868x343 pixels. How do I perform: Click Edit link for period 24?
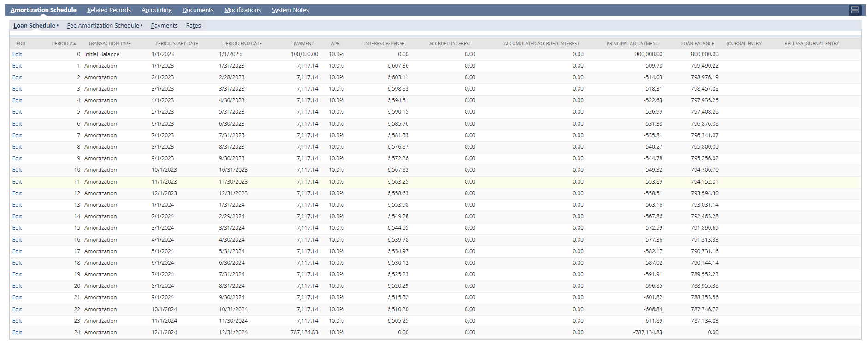(17, 332)
